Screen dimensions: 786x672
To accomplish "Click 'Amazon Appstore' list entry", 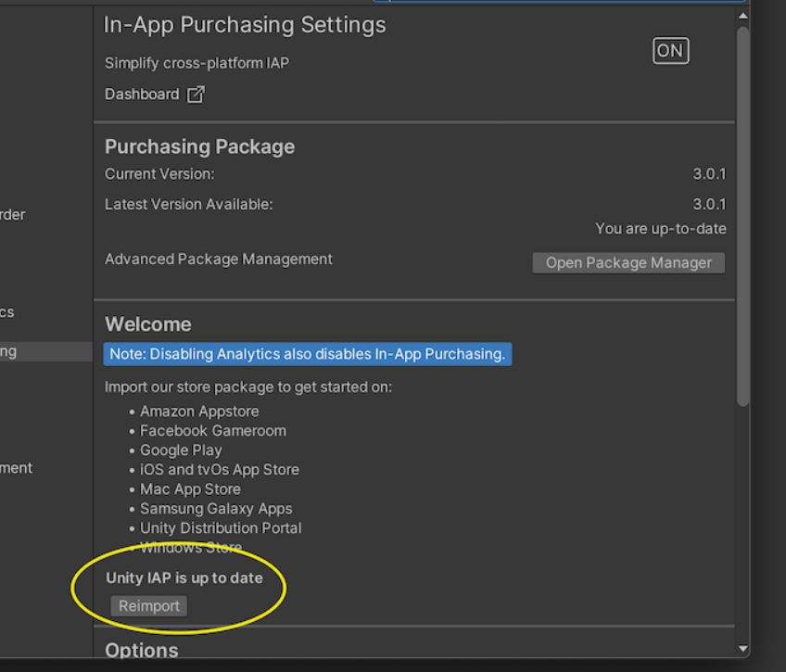I will click(x=199, y=412).
